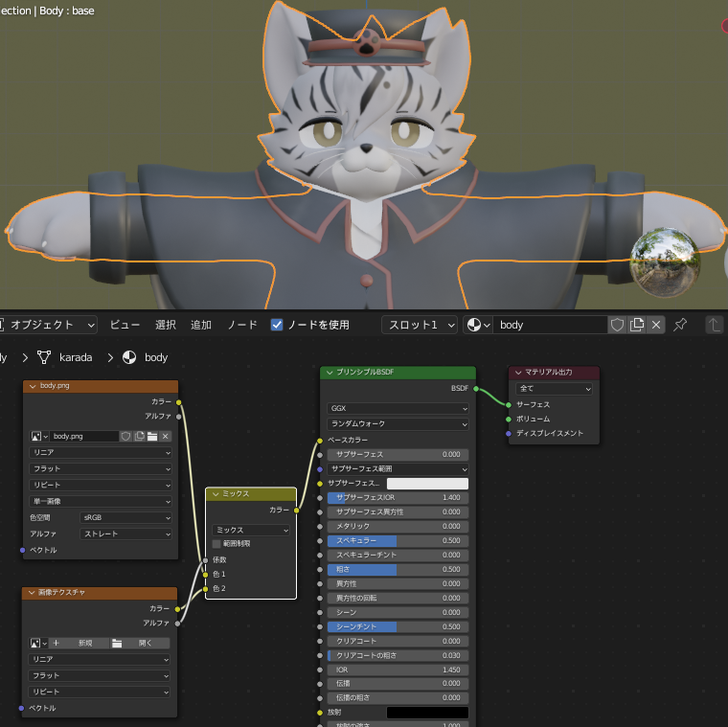Open the black 放射 emission color swatch

[427, 713]
